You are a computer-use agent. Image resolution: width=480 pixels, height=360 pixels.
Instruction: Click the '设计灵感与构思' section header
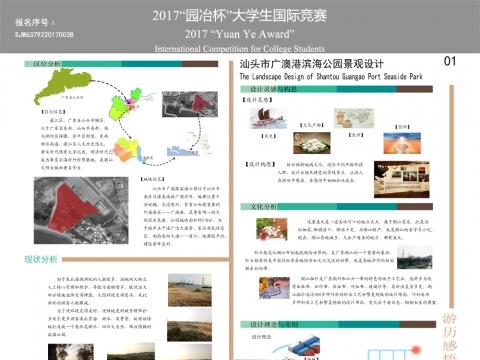point(274,89)
